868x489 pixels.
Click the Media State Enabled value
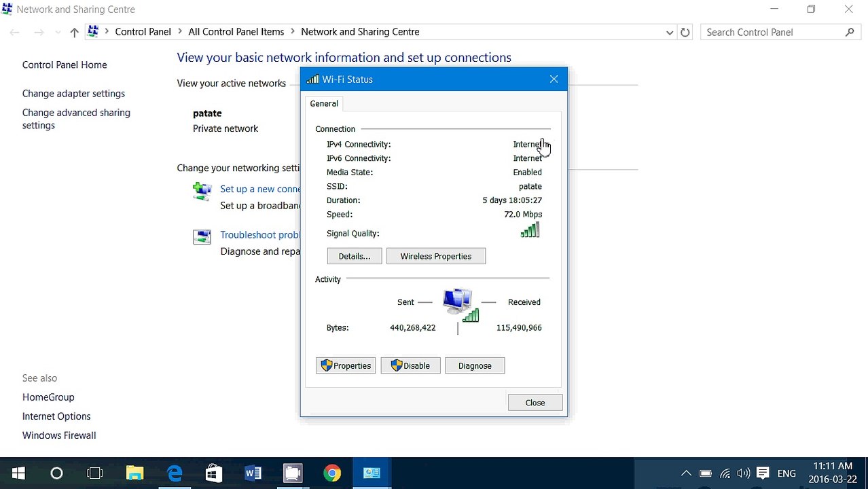pyautogui.click(x=528, y=172)
